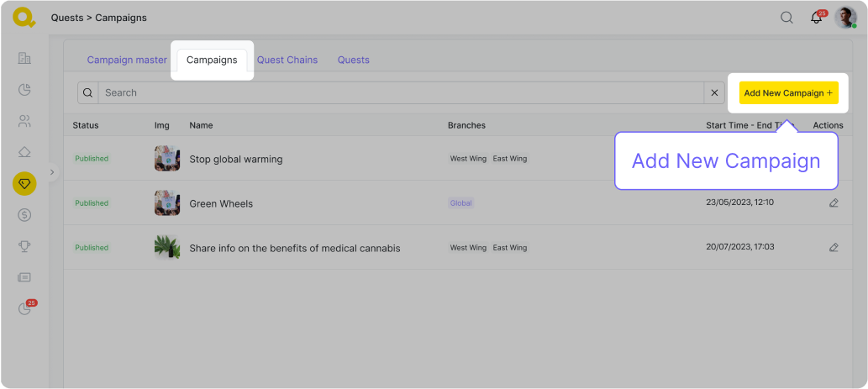
Task: Click into the campaign Search field
Action: pyautogui.click(x=400, y=92)
